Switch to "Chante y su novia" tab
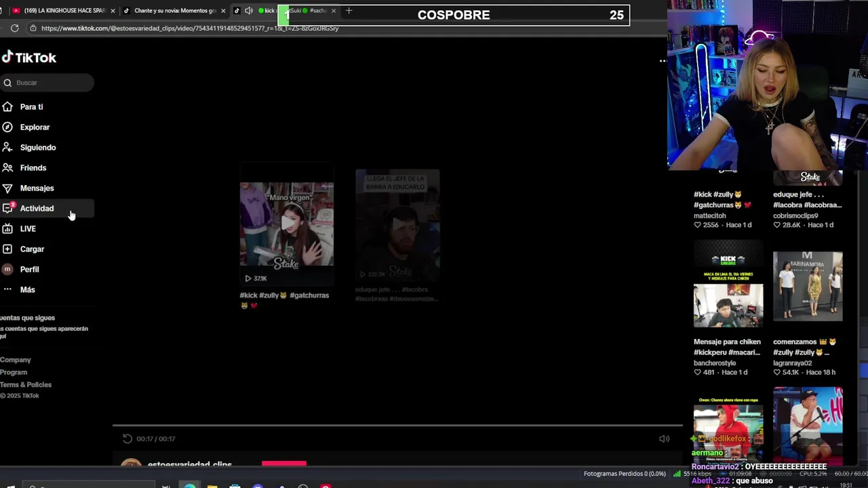868x488 pixels. pos(175,11)
